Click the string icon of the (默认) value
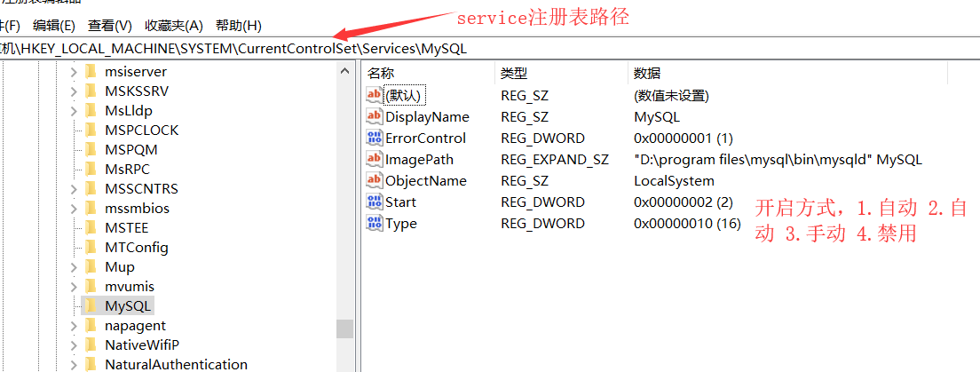980x372 pixels. click(x=374, y=95)
